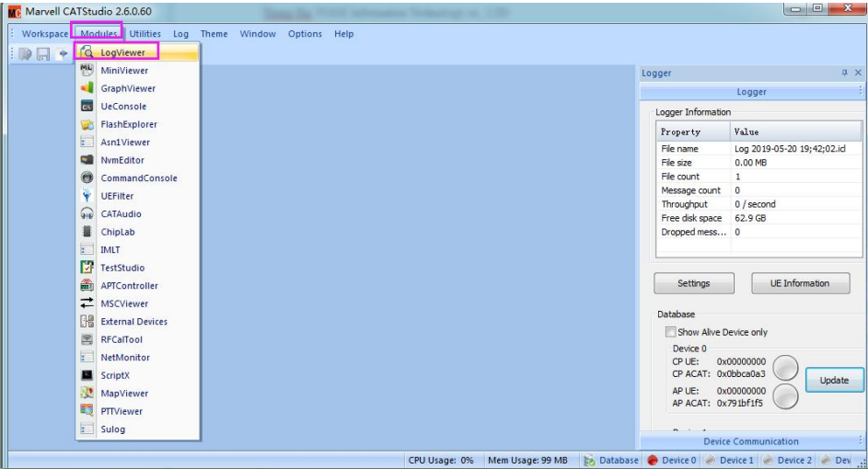868x469 pixels.
Task: Launch the MiniViewer module
Action: [123, 71]
